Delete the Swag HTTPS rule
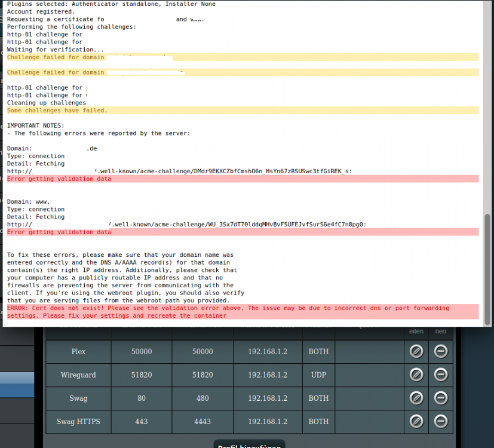 point(441,421)
